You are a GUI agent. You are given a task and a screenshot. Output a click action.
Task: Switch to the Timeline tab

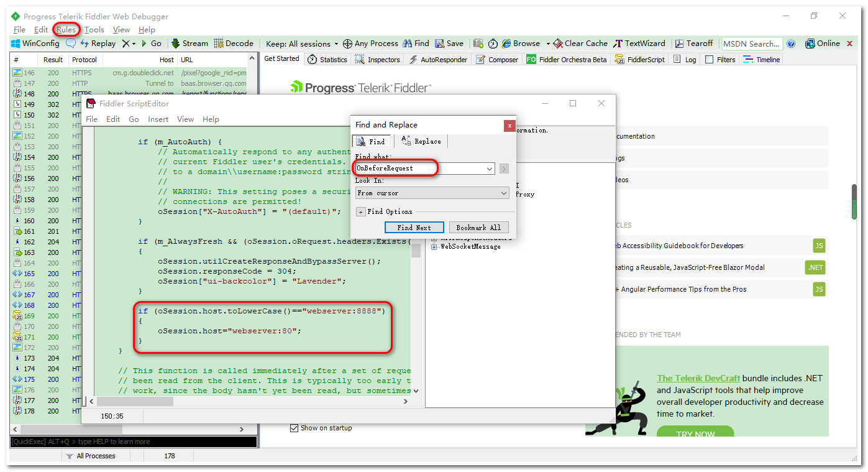click(x=762, y=60)
